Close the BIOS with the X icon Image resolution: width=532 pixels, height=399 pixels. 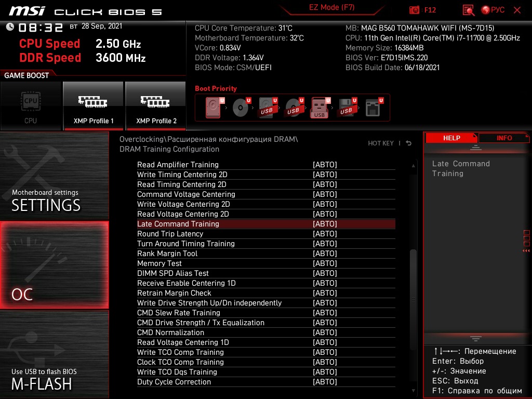(517, 10)
